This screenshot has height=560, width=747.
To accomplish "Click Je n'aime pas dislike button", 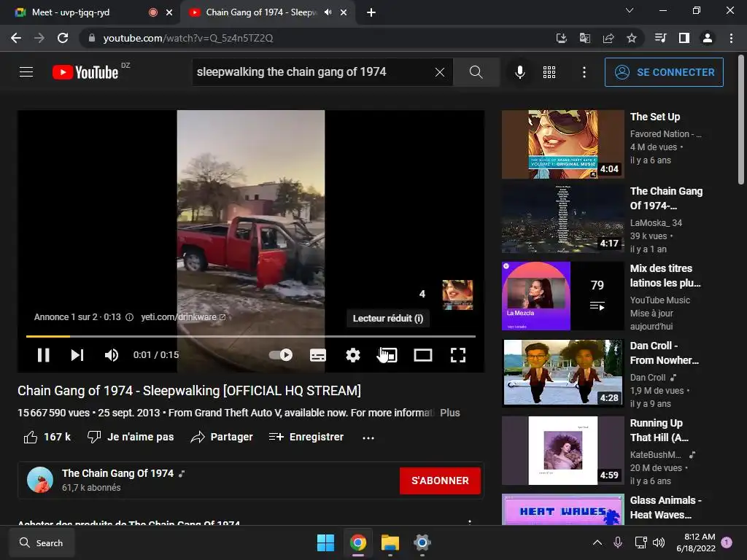I will (x=131, y=437).
